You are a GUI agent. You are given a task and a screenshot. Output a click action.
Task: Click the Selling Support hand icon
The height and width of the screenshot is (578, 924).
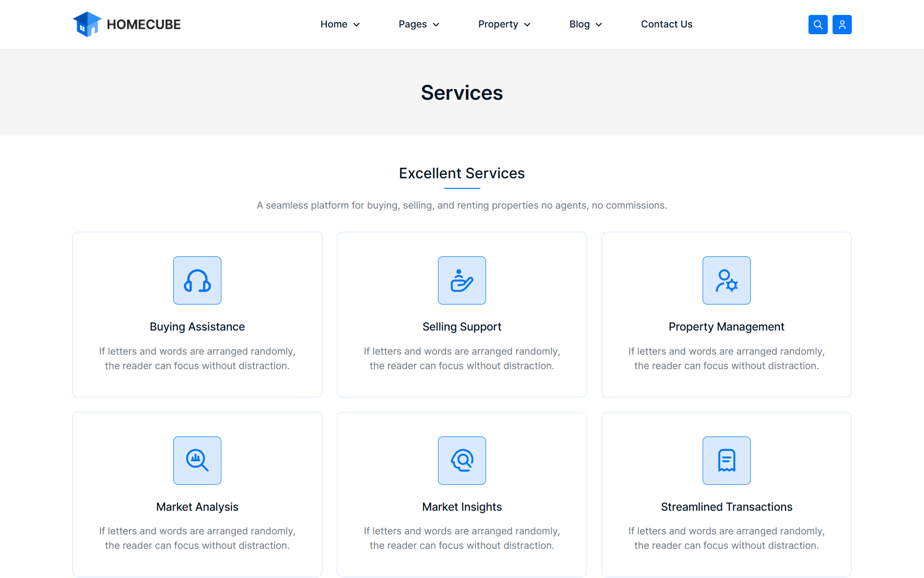point(462,280)
